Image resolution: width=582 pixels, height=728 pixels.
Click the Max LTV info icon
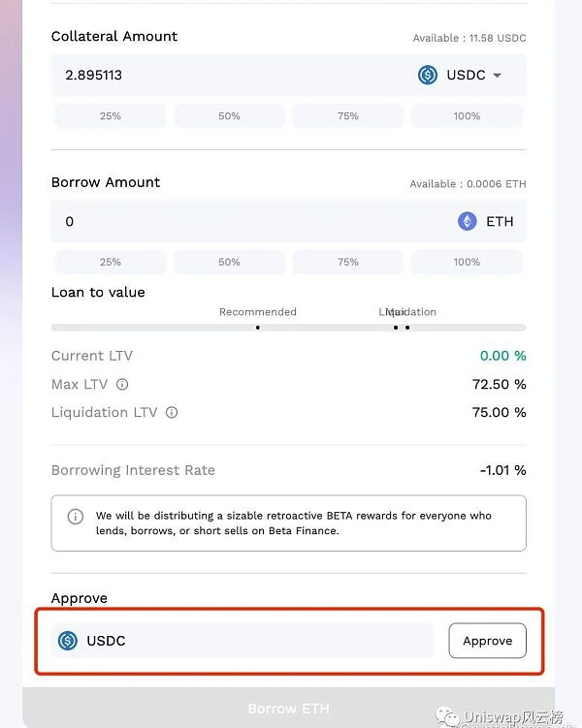click(x=122, y=385)
